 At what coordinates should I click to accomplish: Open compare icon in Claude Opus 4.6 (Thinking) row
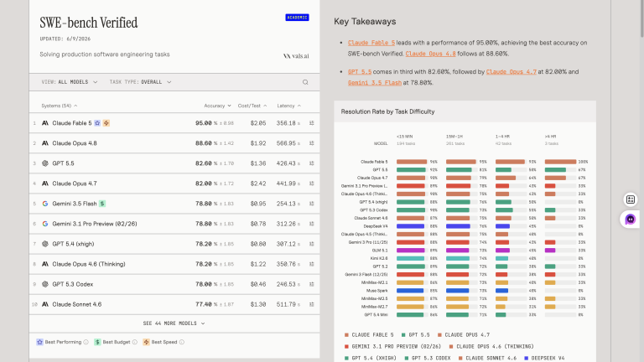point(312,264)
